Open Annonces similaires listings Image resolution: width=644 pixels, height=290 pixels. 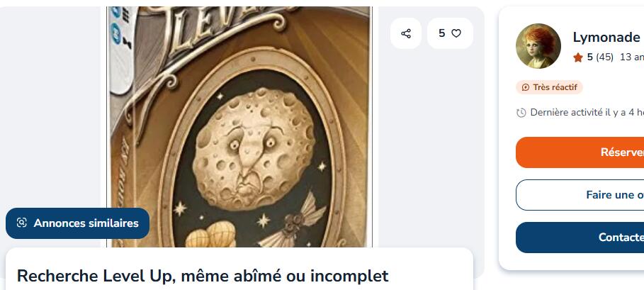tap(78, 223)
